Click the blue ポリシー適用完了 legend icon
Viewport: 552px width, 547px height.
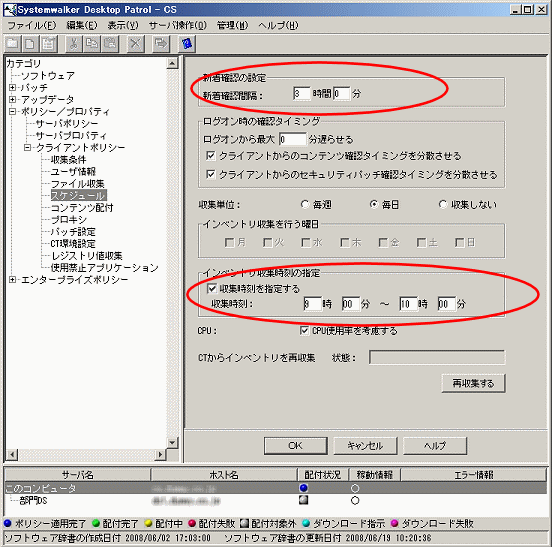pos(8,523)
